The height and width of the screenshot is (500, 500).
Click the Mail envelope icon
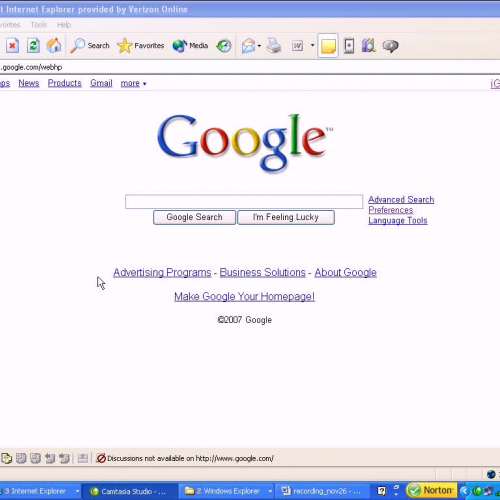[x=248, y=46]
